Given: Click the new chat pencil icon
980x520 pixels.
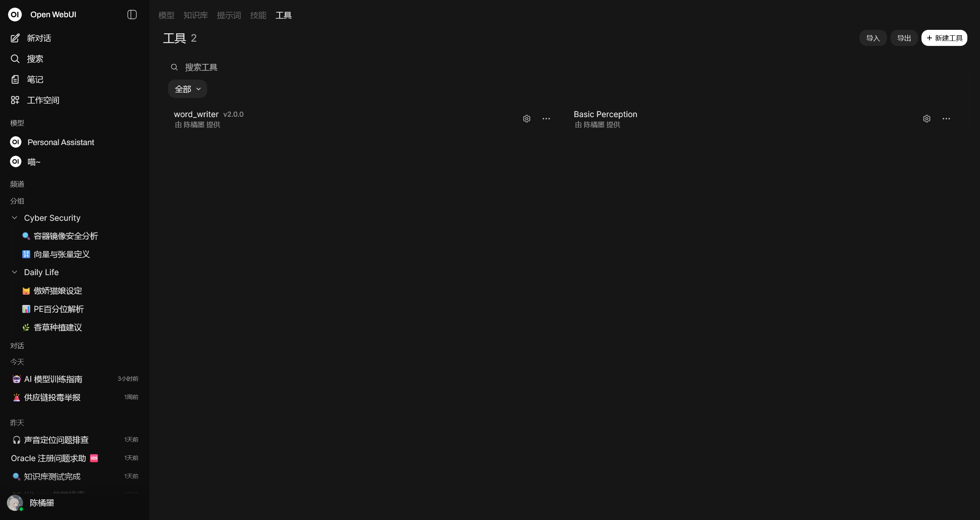Looking at the screenshot, I should (x=15, y=38).
